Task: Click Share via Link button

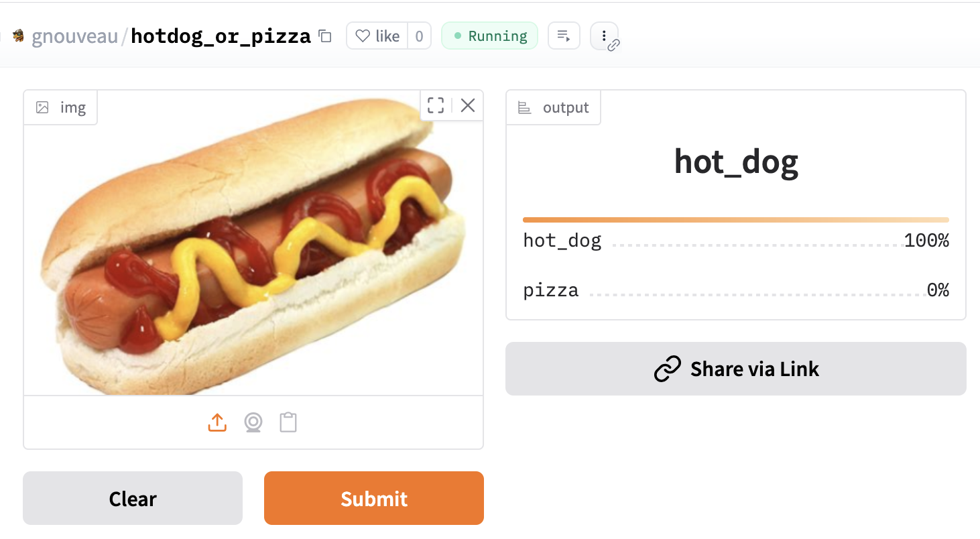Action: [735, 369]
